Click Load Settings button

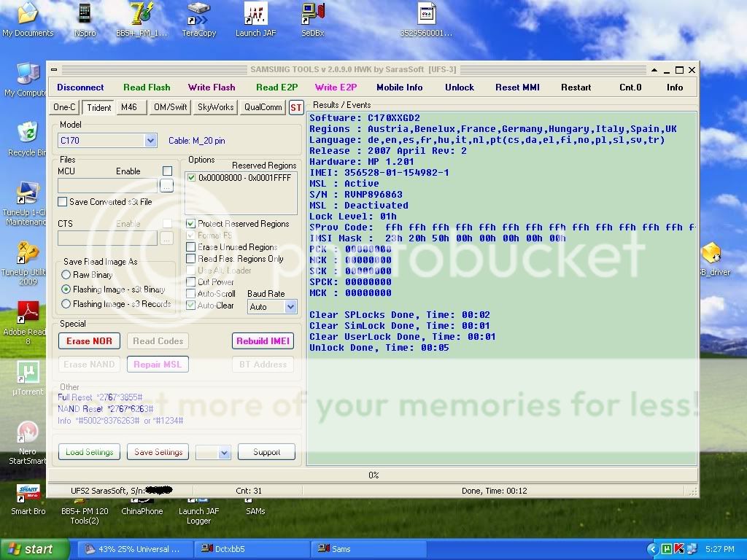tap(89, 452)
